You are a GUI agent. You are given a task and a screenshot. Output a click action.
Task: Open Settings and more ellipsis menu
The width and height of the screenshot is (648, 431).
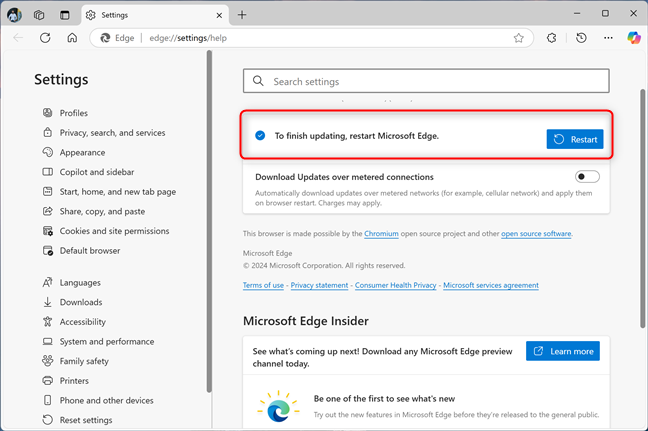pos(608,38)
